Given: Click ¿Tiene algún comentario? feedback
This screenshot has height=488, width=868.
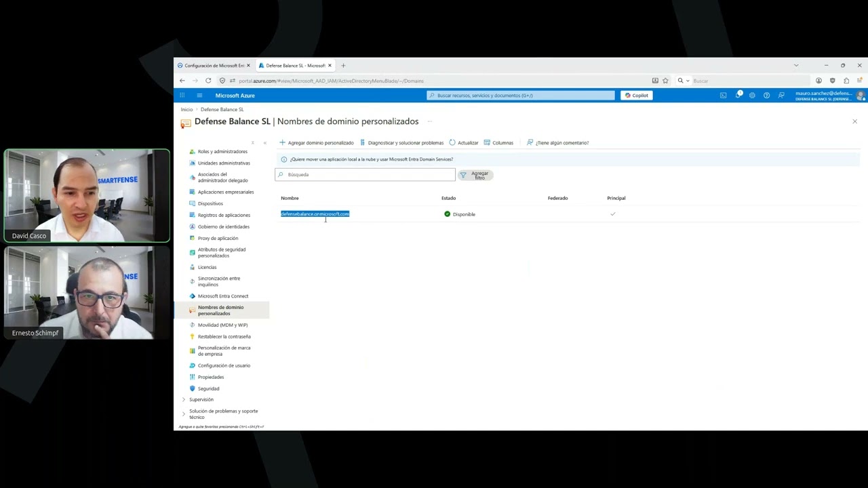Looking at the screenshot, I should point(557,143).
